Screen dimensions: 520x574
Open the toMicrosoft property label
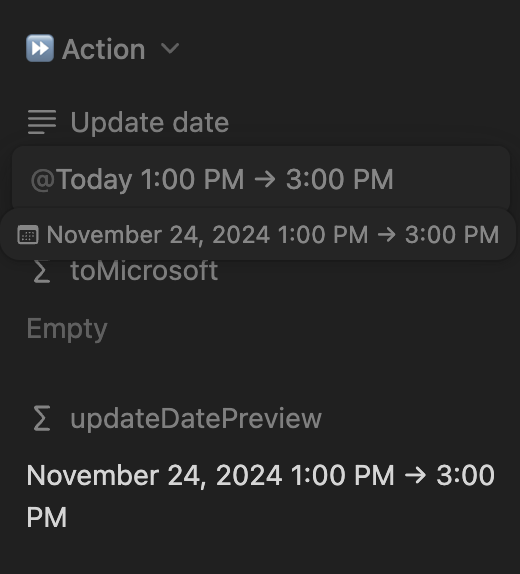(x=144, y=271)
